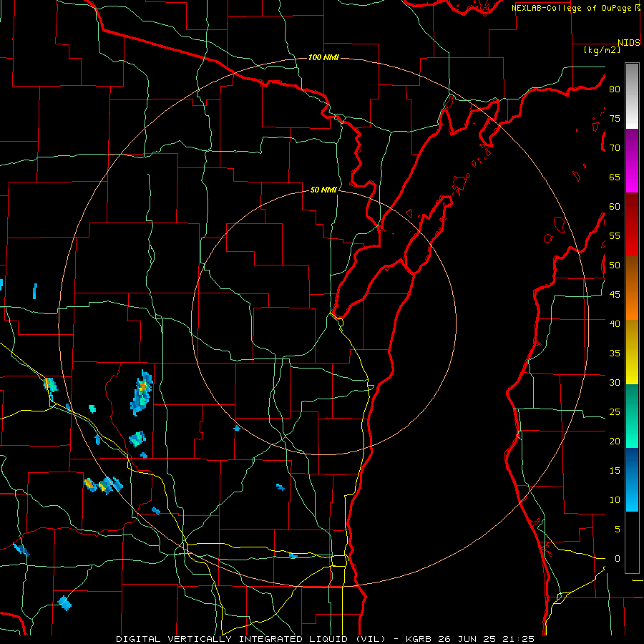
Task: Pick the green segment of the color bar
Action: [632, 416]
